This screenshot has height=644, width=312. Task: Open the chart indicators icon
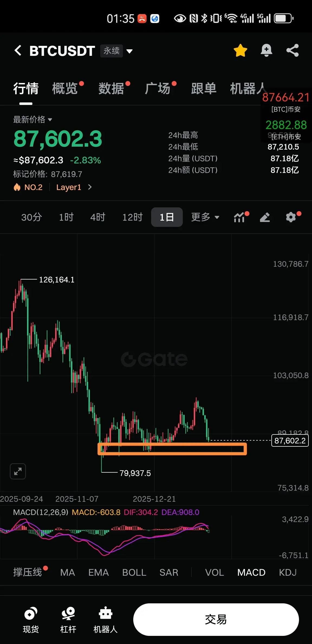pyautogui.click(x=240, y=217)
